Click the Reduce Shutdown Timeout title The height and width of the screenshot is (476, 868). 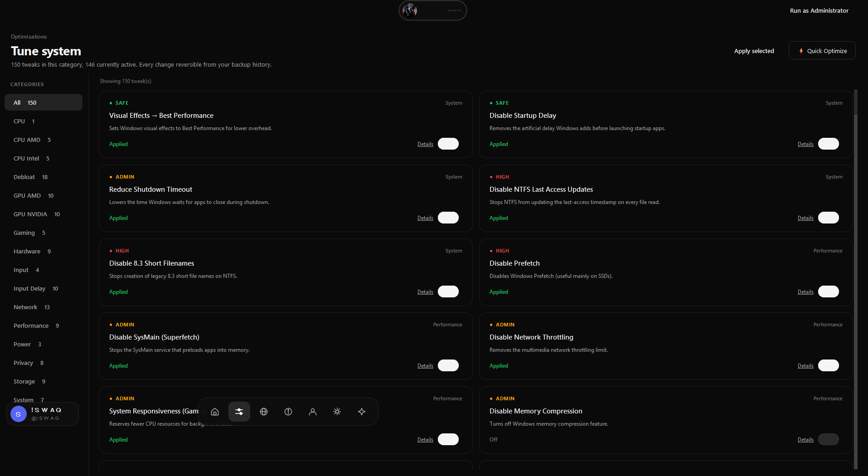click(150, 189)
